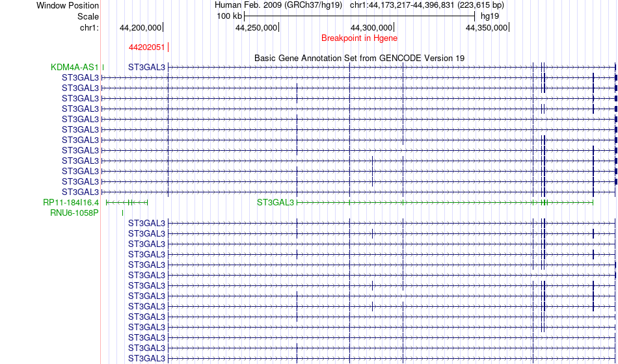Image resolution: width=618 pixels, height=364 pixels.
Task: Open the GENCODE Version 19 track title
Action: 359,58
